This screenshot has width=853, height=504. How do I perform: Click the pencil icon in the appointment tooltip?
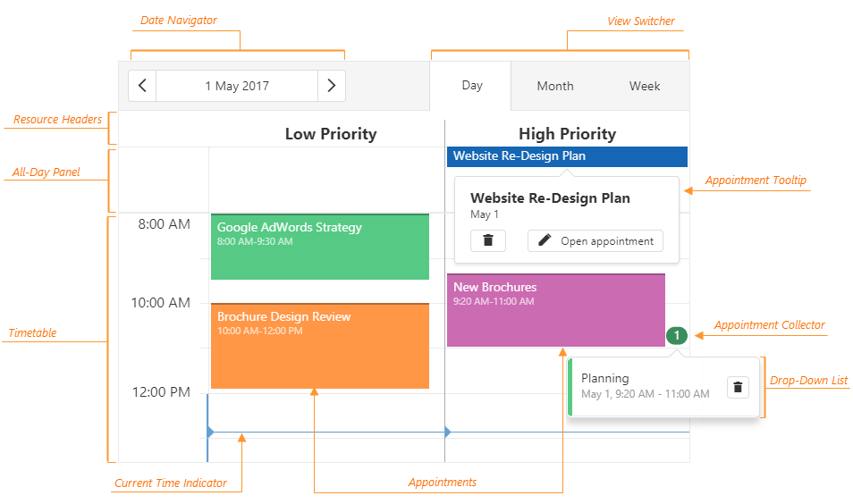(x=545, y=240)
